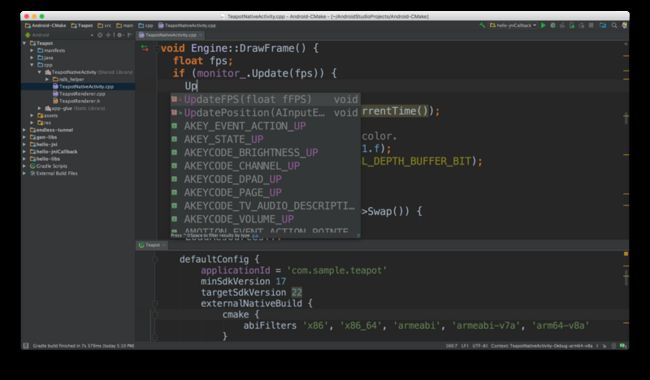This screenshot has height=380, width=650.
Task: Switch to the Teapot gradle editor tab
Action: (x=152, y=245)
